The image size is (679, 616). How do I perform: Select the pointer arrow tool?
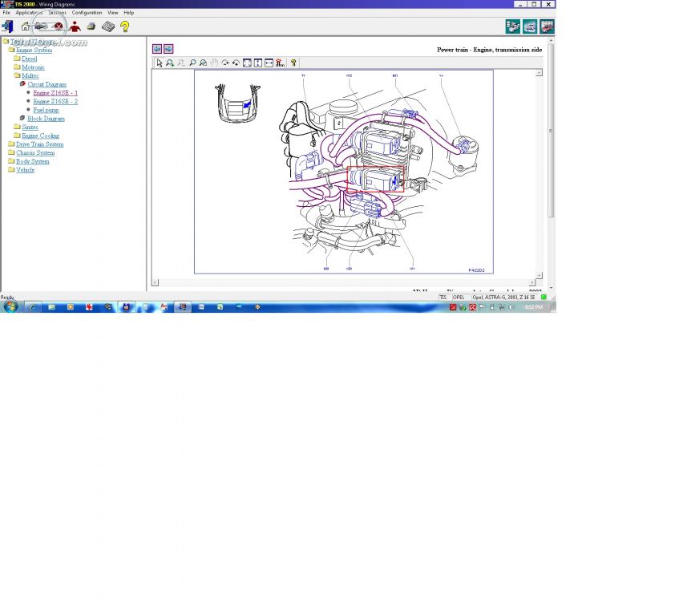pyautogui.click(x=160, y=63)
